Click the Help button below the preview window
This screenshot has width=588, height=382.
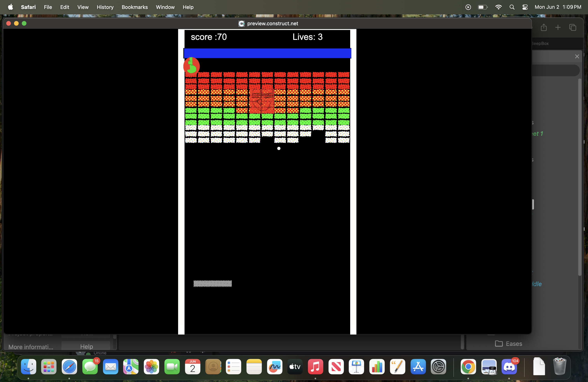[x=86, y=346]
